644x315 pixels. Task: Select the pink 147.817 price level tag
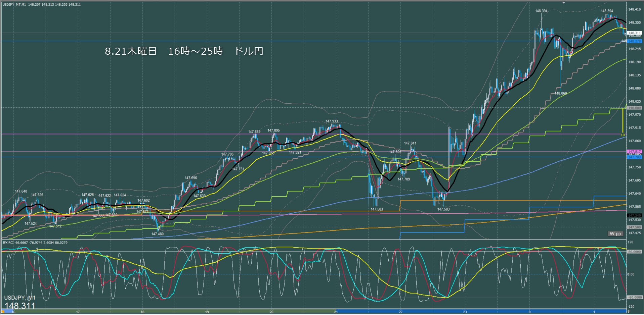click(x=634, y=152)
